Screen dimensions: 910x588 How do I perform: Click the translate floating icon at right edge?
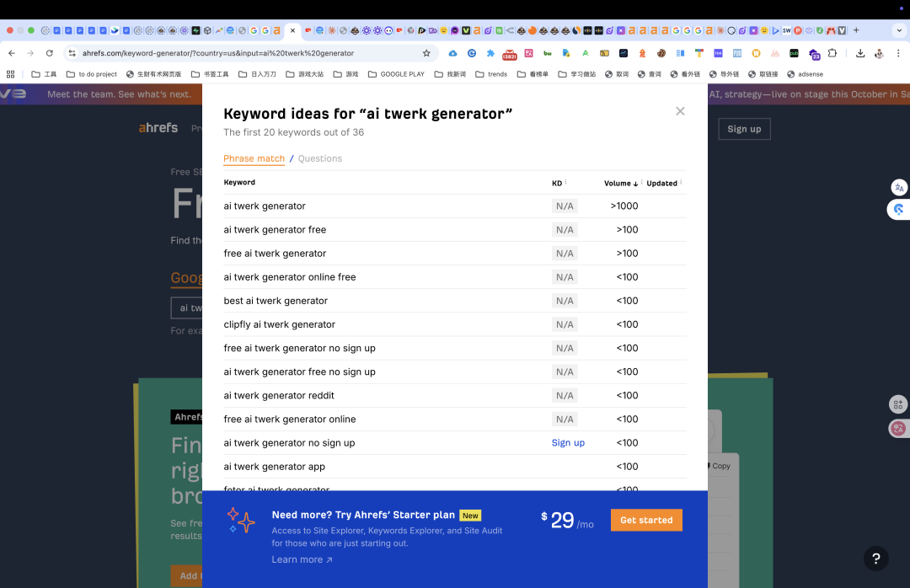point(899,187)
